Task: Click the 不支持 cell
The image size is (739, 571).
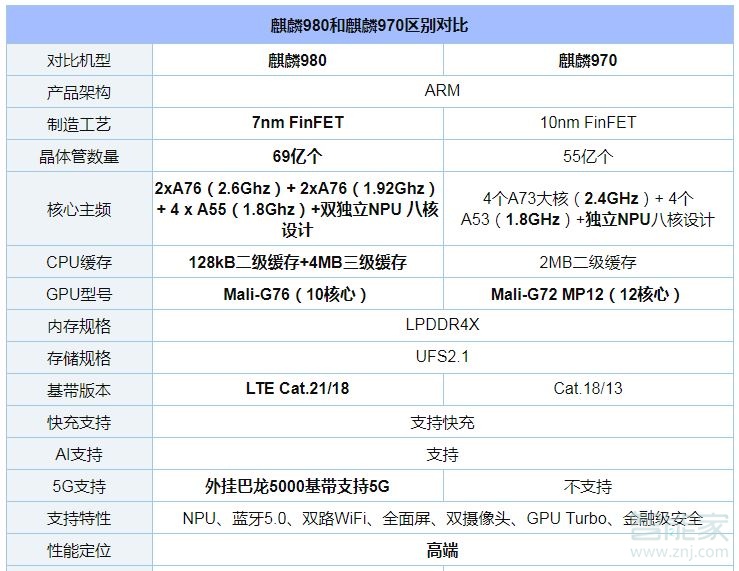Action: (x=588, y=486)
